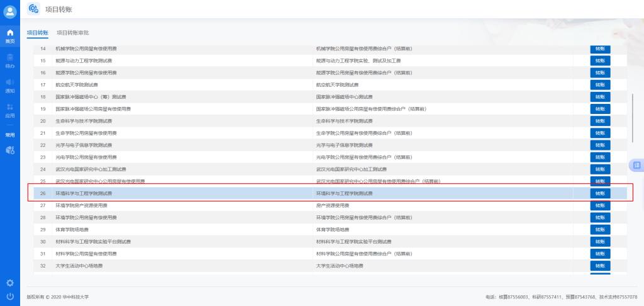This screenshot has width=644, height=306.
Task: Open 应用 applications grid in sidebar
Action: [x=10, y=110]
